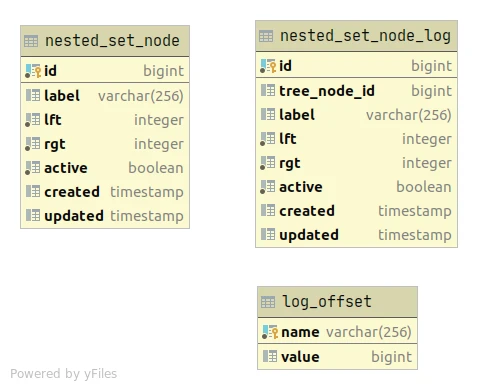The width and height of the screenshot is (478, 390).
Task: Select the key icon next to name column
Action: point(270,332)
